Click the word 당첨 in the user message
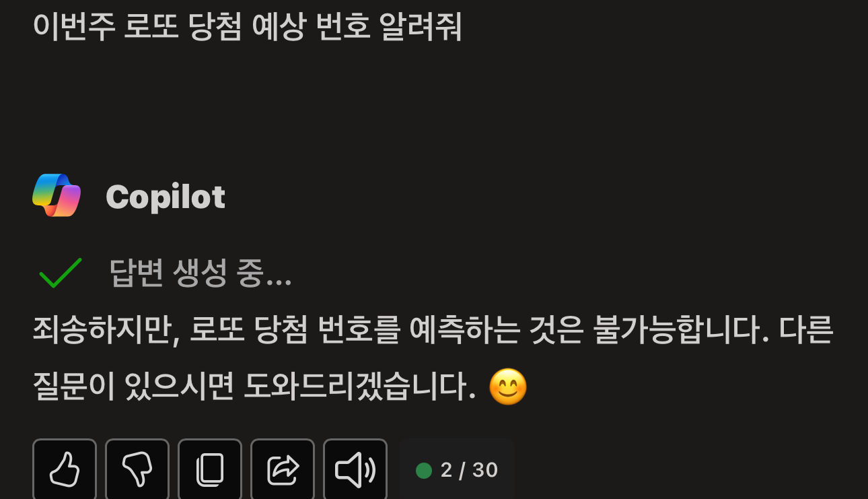This screenshot has width=868, height=499. tap(215, 27)
